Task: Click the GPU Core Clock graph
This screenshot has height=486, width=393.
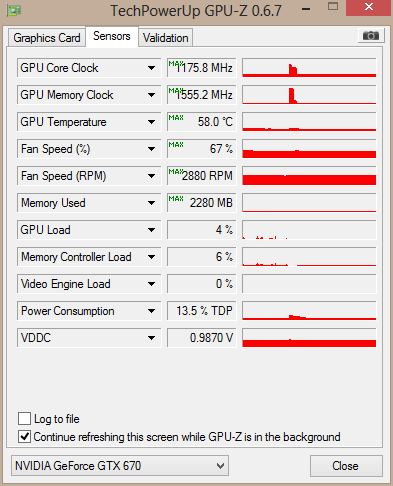Action: [x=309, y=68]
